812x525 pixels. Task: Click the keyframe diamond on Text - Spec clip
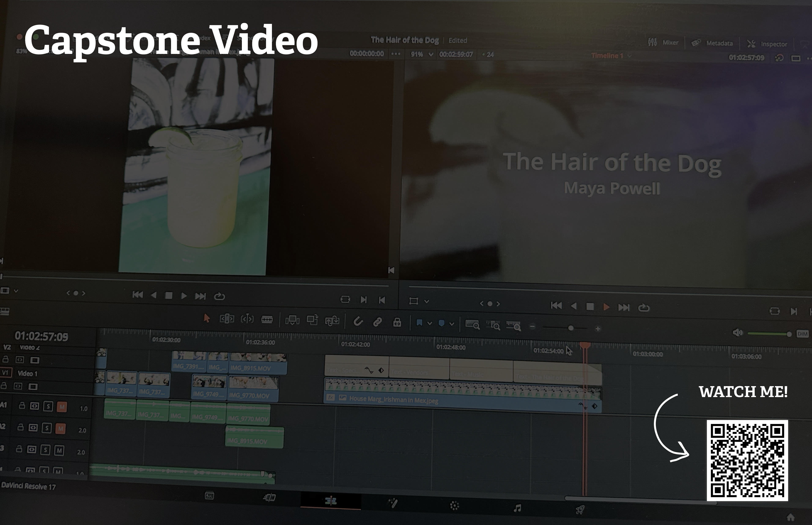pos(381,370)
